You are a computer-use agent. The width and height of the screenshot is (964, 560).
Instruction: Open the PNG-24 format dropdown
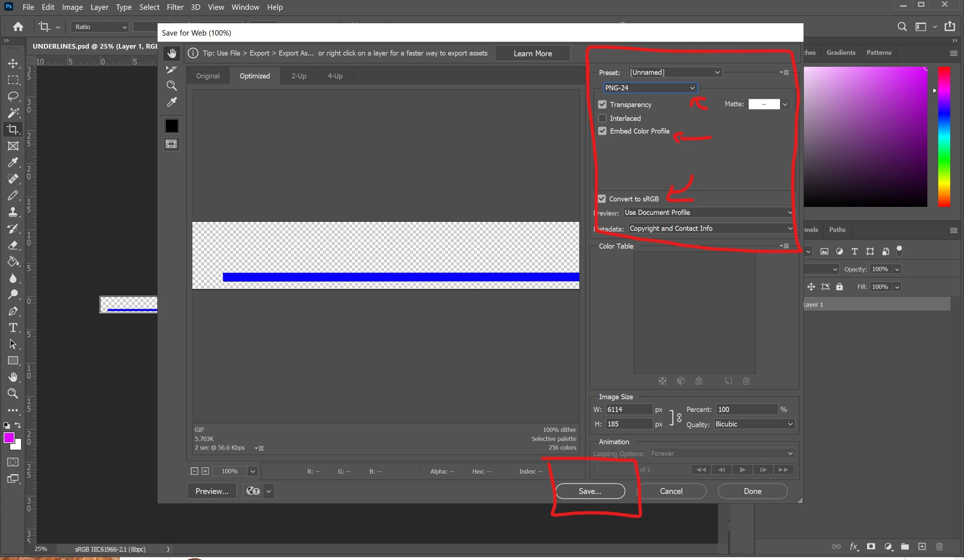pyautogui.click(x=650, y=88)
